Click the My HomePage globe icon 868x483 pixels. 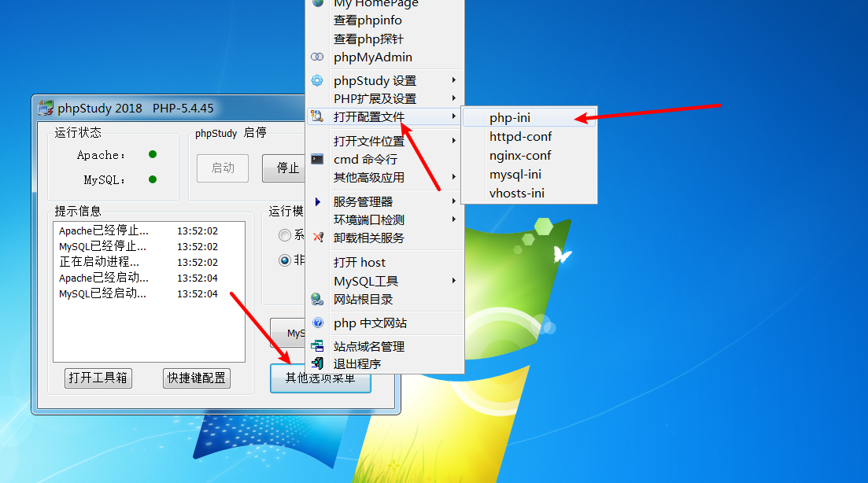point(318,3)
